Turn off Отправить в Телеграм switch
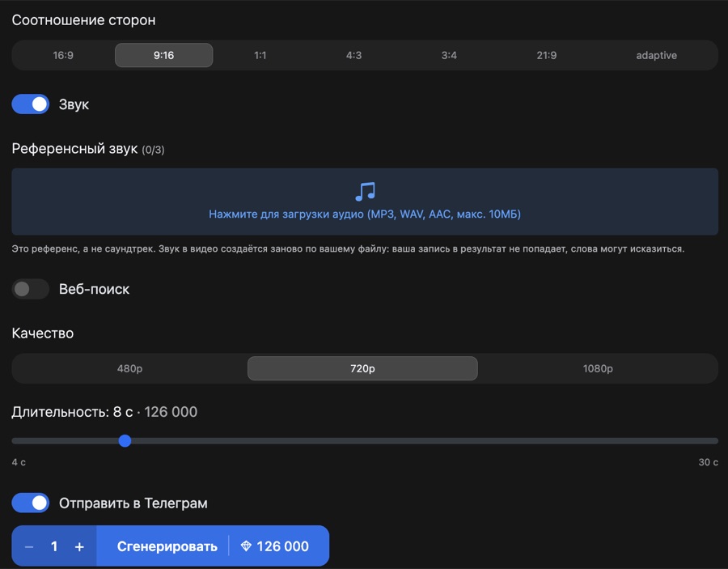The image size is (728, 569). coord(30,503)
